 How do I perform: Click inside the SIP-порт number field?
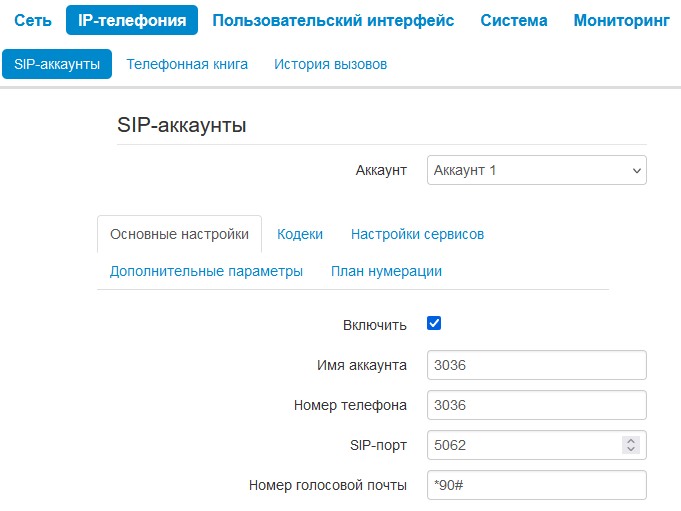pyautogui.click(x=520, y=445)
